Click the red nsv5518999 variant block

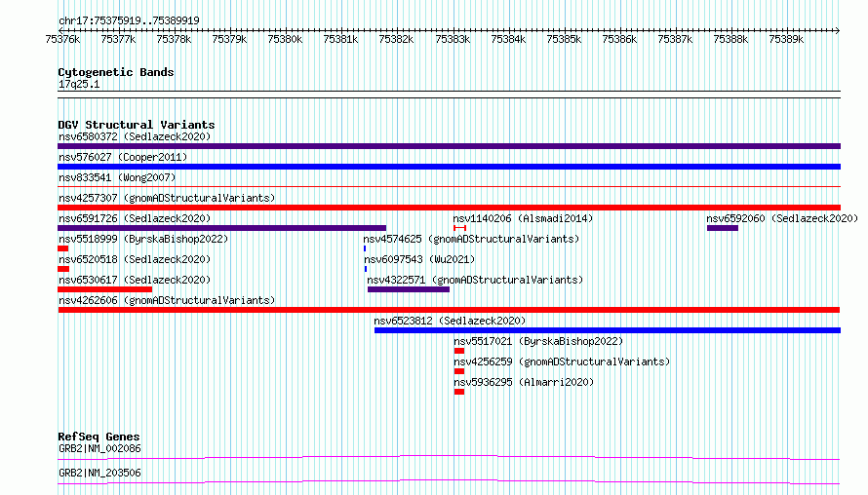[62, 248]
